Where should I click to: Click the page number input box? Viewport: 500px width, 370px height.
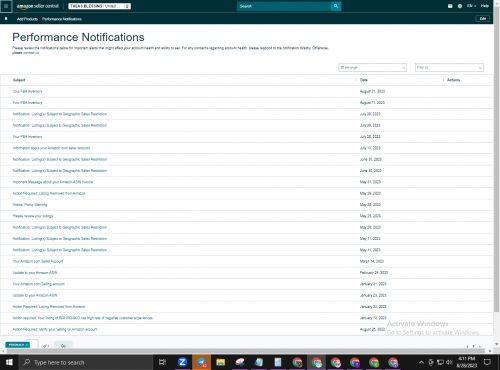click(32, 344)
